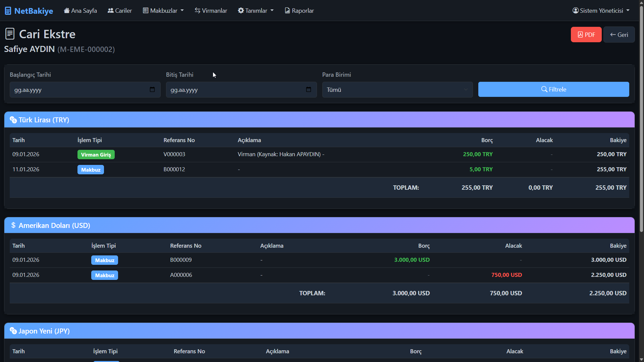The height and width of the screenshot is (362, 644).
Task: Click the NetBakiye calculator logo icon
Action: 8,11
